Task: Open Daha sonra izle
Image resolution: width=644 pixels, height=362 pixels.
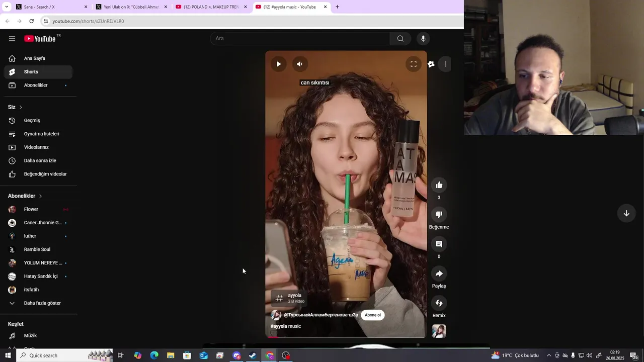Action: point(38,160)
